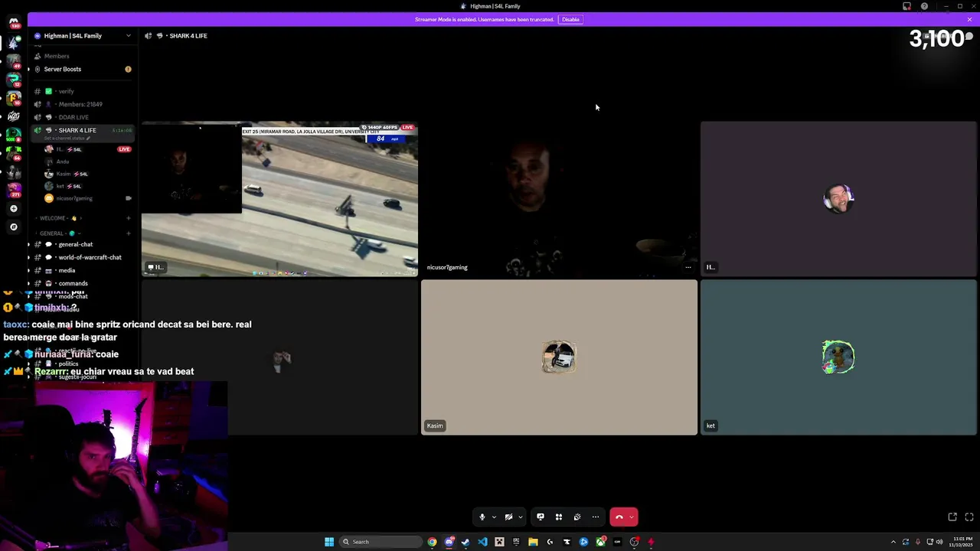The width and height of the screenshot is (980, 551).
Task: Open Steam from taskbar
Action: pos(465,542)
